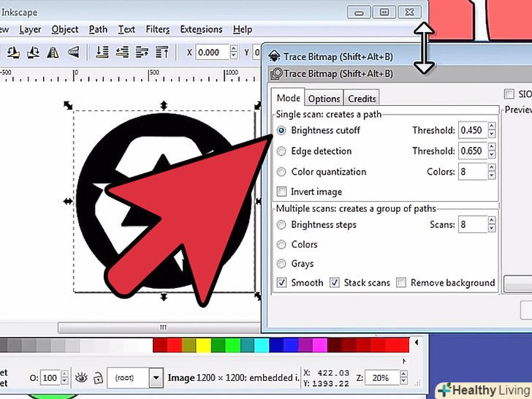
Task: Pick the yellow palette swatch
Action: pyautogui.click(x=204, y=345)
